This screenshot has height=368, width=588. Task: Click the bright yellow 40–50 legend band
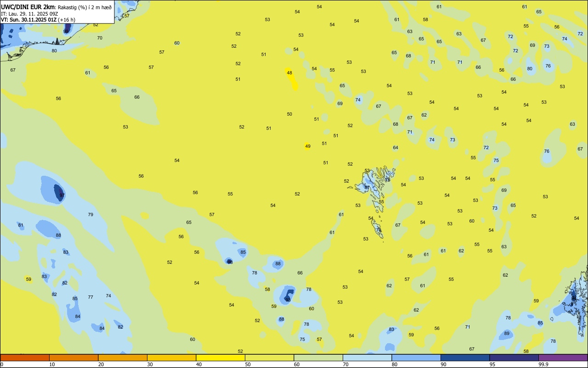220,357
